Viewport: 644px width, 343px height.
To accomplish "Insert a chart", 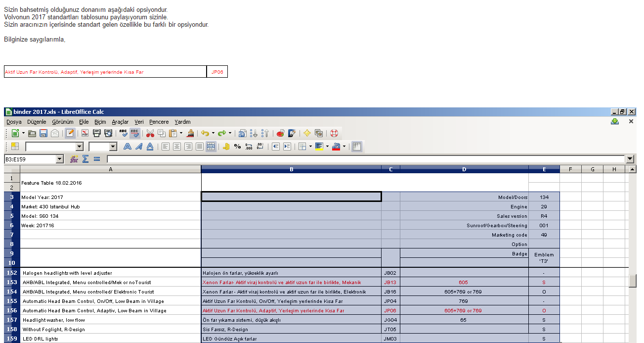I will coord(280,133).
